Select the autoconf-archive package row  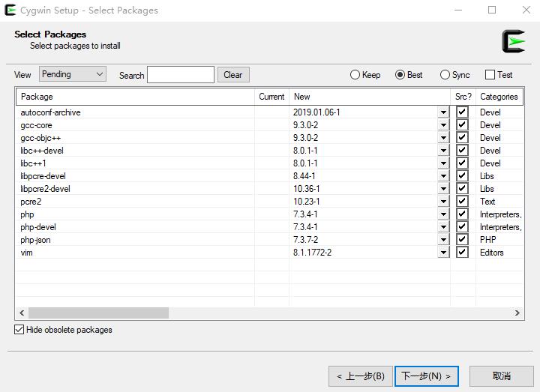(270, 112)
